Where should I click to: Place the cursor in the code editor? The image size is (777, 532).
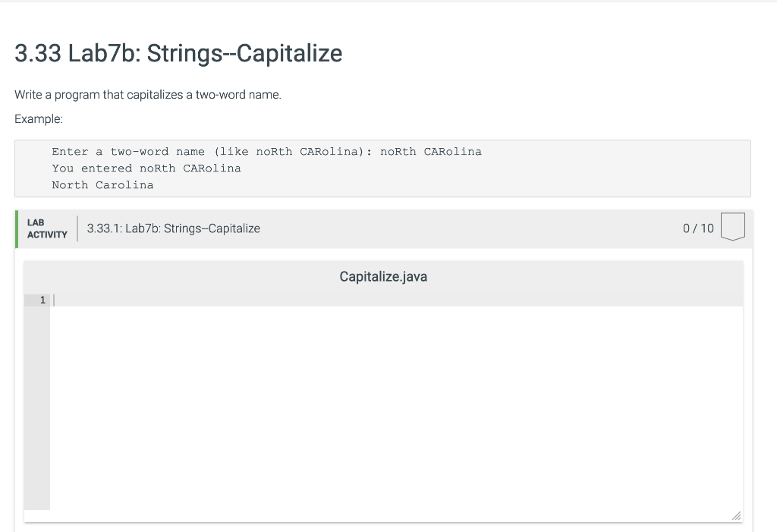tap(379, 379)
